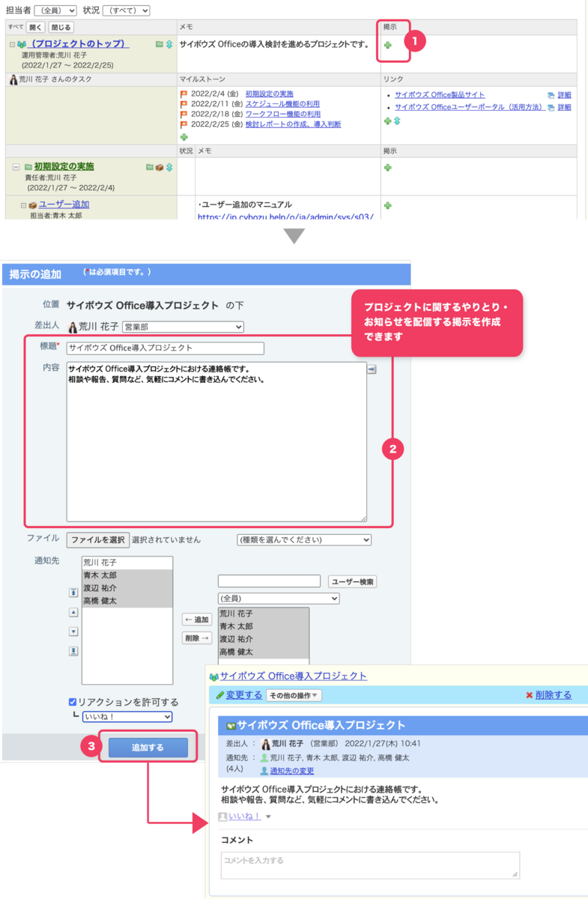588x899 pixels.
Task: Move the selected recipient down one position
Action: (73, 631)
